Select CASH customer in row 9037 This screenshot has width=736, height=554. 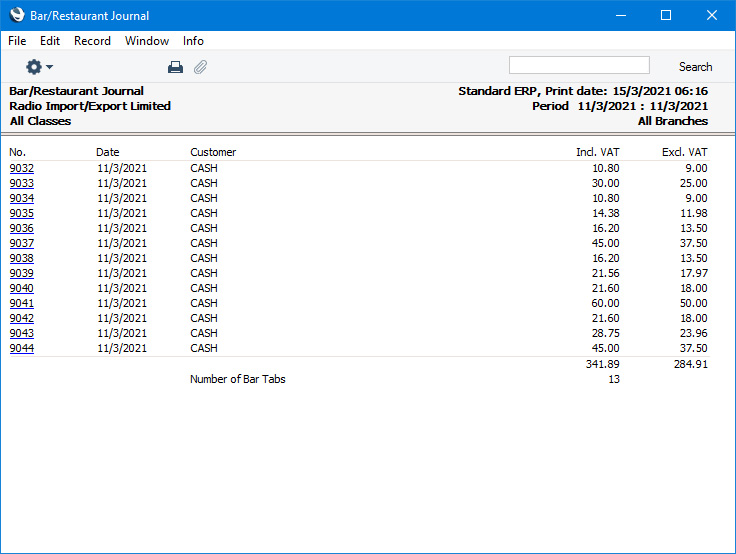point(204,243)
